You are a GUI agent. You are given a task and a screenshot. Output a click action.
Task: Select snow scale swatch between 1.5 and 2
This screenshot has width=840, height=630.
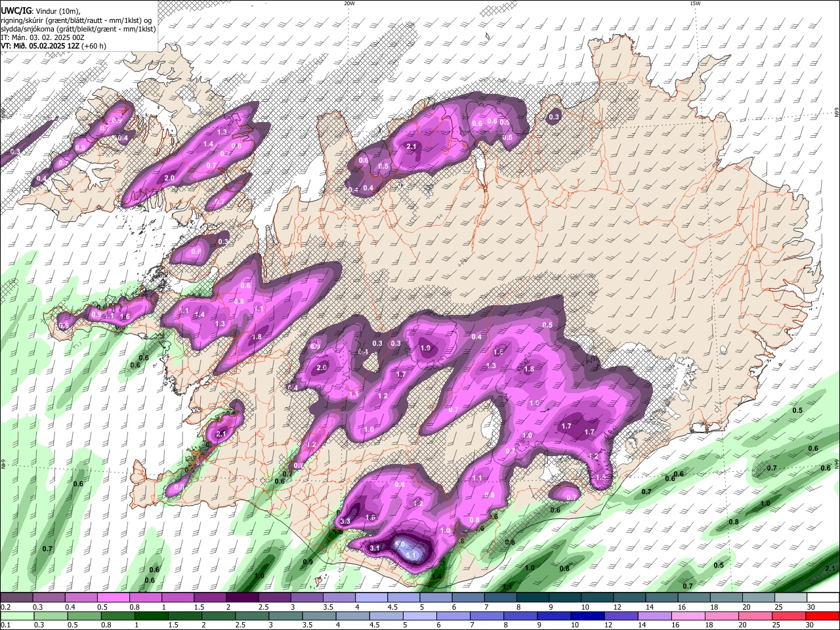tap(210, 598)
